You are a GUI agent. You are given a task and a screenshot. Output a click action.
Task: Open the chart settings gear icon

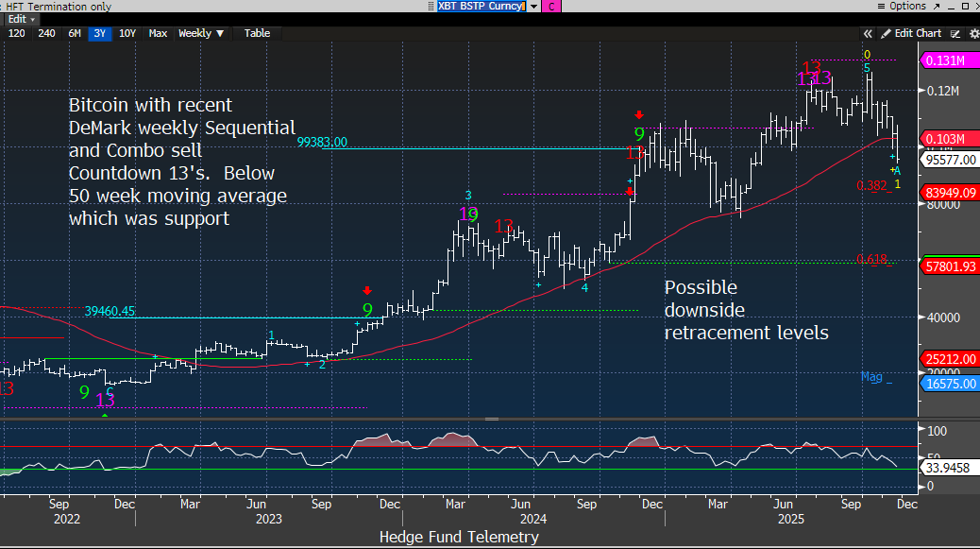coord(973,33)
